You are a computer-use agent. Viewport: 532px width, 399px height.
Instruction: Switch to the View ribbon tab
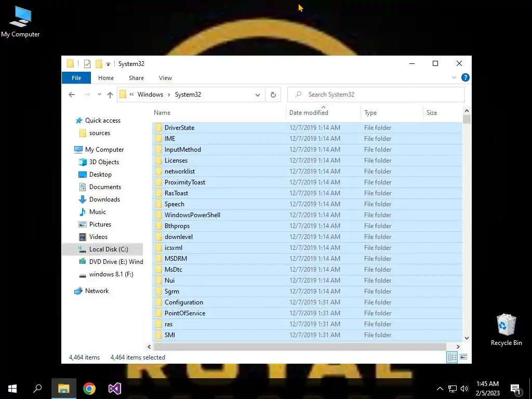click(x=165, y=78)
